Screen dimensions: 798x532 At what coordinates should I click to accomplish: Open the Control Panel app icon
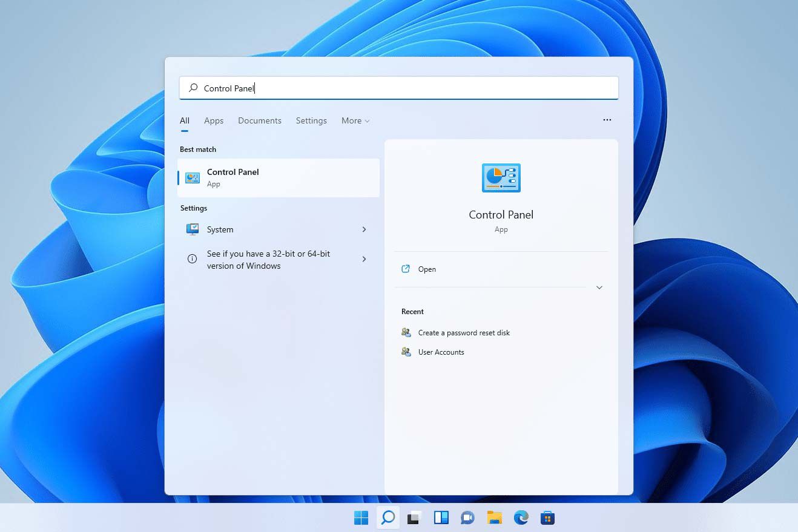tap(191, 177)
